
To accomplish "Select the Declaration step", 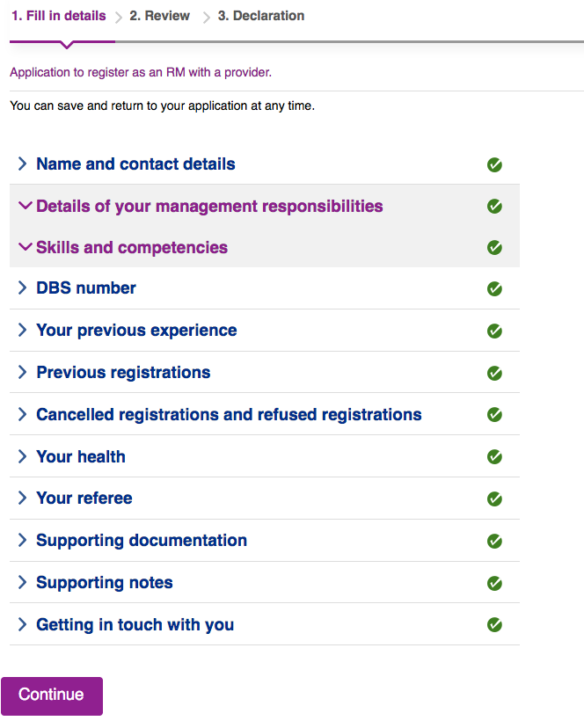I will (260, 15).
